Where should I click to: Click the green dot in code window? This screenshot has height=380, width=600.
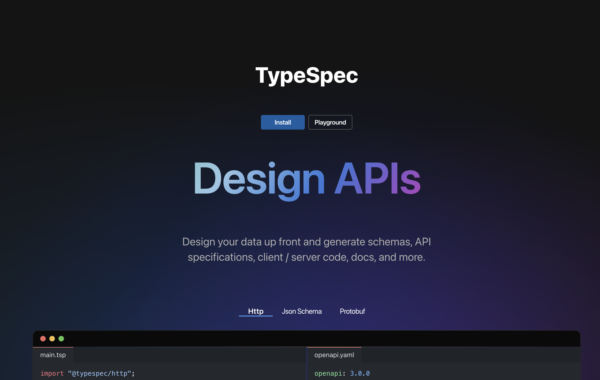coord(61,339)
